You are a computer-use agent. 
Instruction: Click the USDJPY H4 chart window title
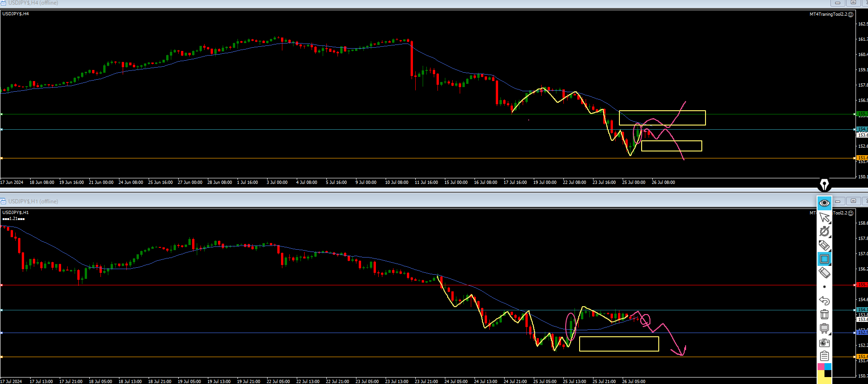pos(33,3)
